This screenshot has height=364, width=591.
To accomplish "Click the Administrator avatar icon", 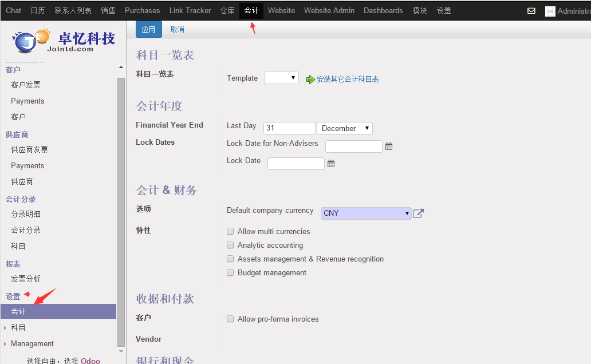I will click(550, 11).
